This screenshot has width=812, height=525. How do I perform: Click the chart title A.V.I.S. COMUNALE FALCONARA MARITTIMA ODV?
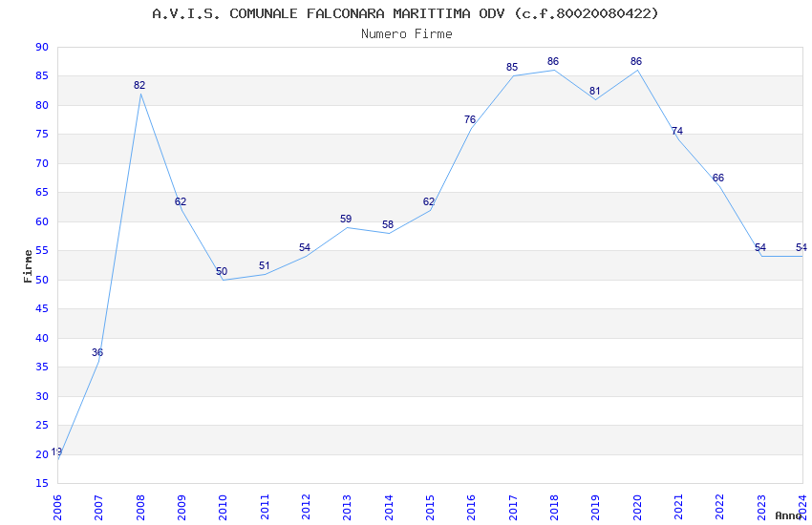[405, 13]
